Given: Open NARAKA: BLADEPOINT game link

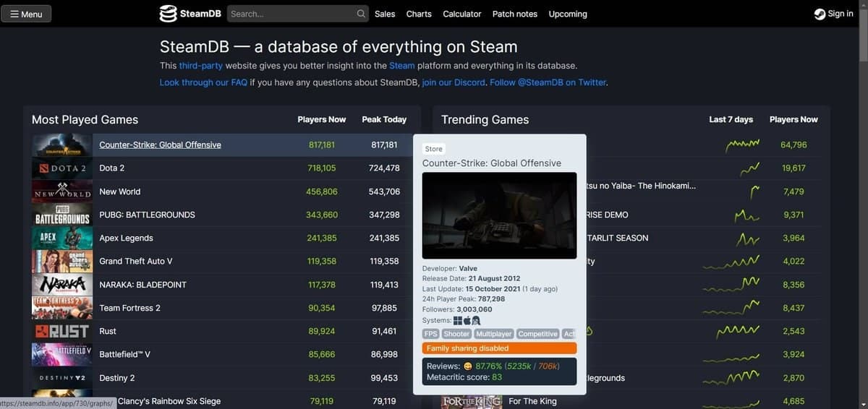Looking at the screenshot, I should (x=142, y=285).
